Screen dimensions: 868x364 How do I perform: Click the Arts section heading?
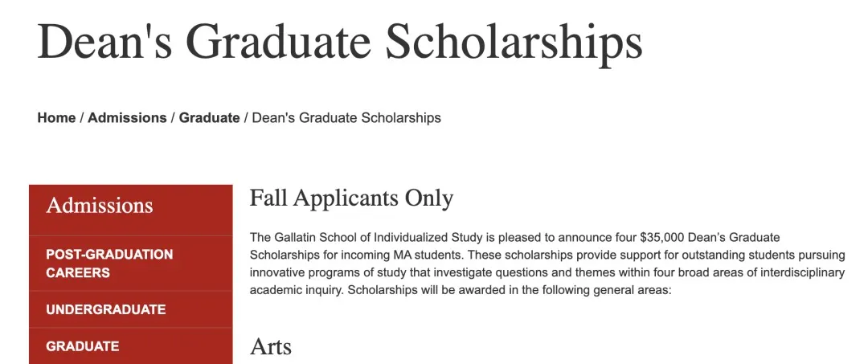[271, 346]
